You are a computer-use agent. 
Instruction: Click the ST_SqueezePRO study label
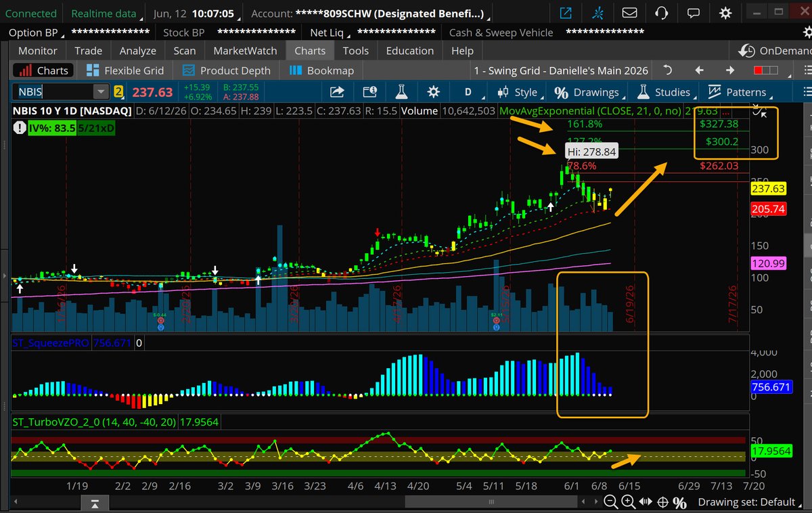(x=51, y=343)
